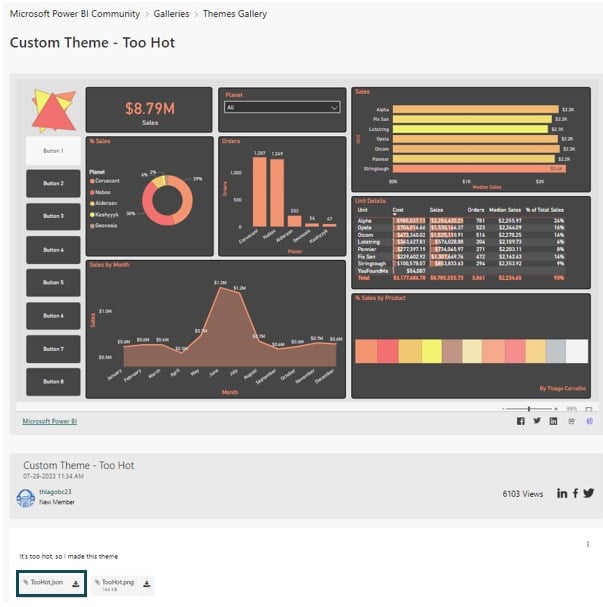Share post via Facebook icon near views

(576, 493)
